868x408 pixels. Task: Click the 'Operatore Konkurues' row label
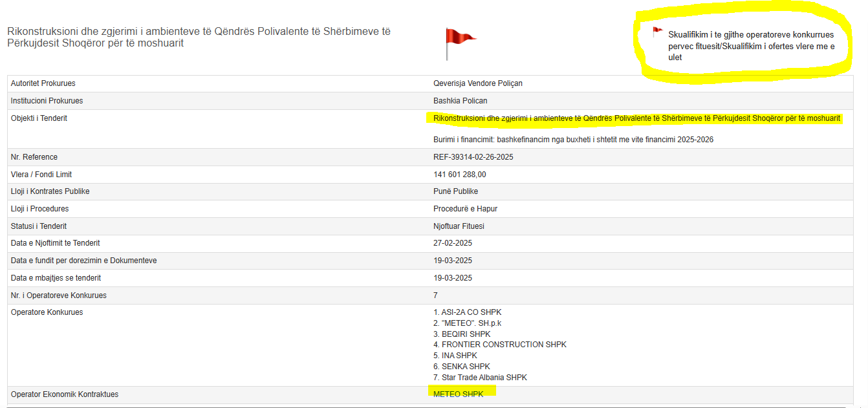[x=47, y=312]
